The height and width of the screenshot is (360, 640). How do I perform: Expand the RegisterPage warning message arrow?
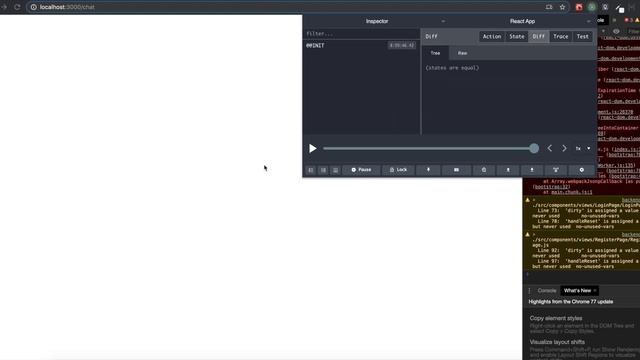tap(534, 235)
